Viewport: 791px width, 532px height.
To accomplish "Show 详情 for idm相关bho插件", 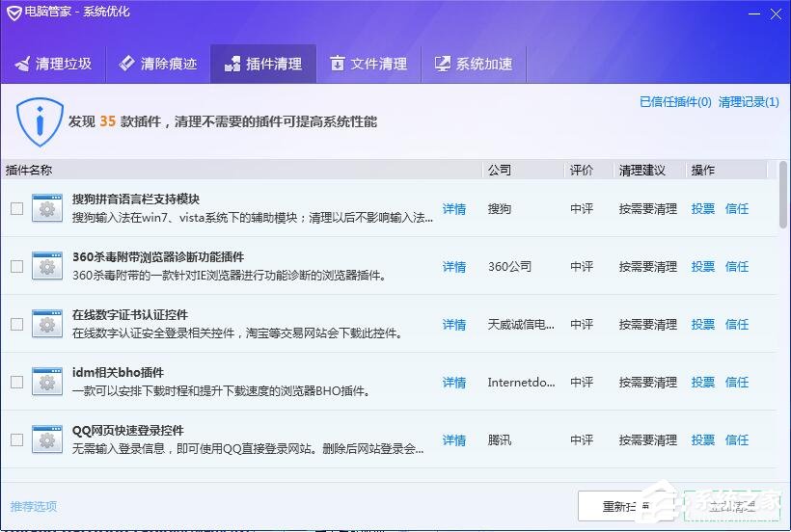I will pos(453,383).
